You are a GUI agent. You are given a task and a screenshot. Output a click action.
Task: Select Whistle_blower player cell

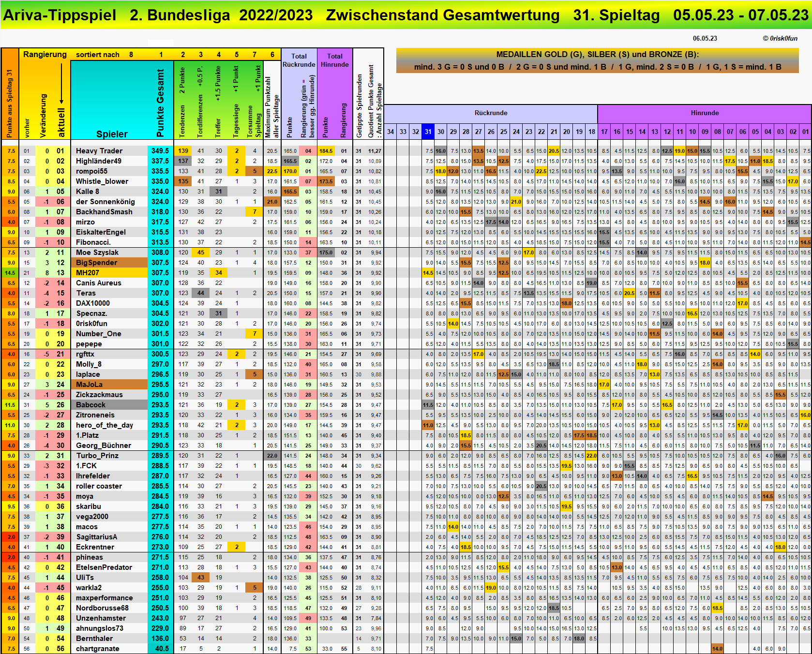click(109, 181)
